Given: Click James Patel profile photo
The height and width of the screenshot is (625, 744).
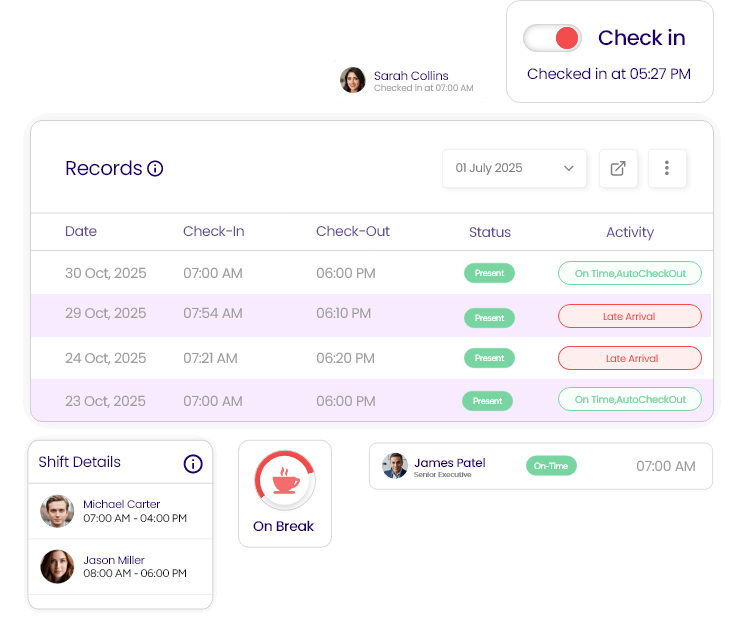Looking at the screenshot, I should point(395,466).
